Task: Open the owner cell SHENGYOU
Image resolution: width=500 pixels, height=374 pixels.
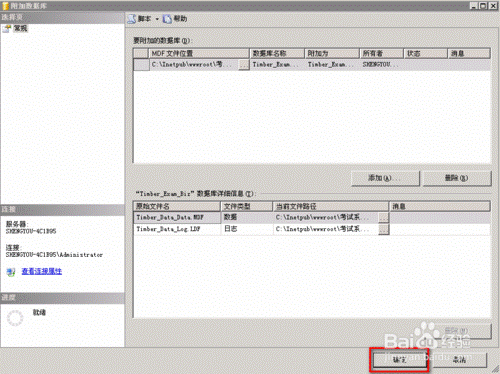Action: 382,64
